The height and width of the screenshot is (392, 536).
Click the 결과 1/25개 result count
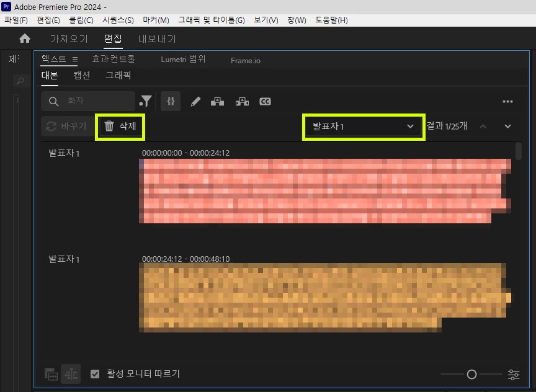coord(447,126)
